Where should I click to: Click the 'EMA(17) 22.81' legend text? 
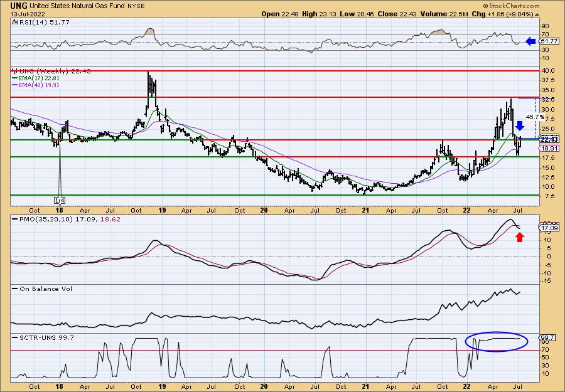[39, 78]
